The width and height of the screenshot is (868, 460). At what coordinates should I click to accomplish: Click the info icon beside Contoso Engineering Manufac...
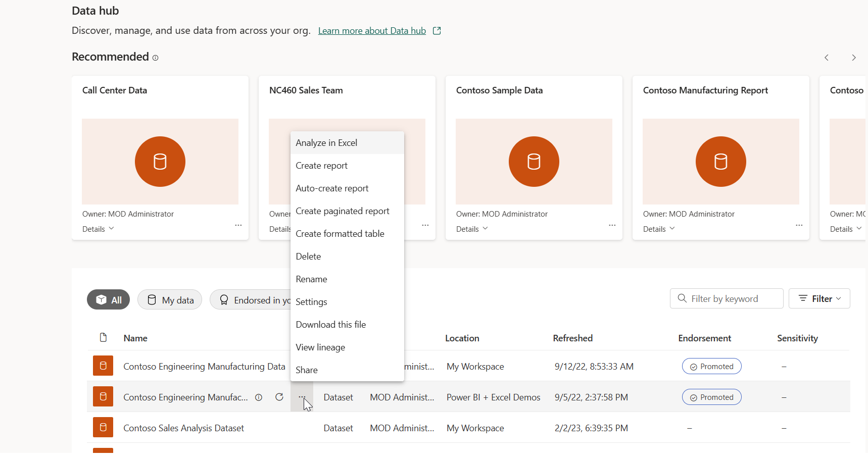tap(259, 397)
